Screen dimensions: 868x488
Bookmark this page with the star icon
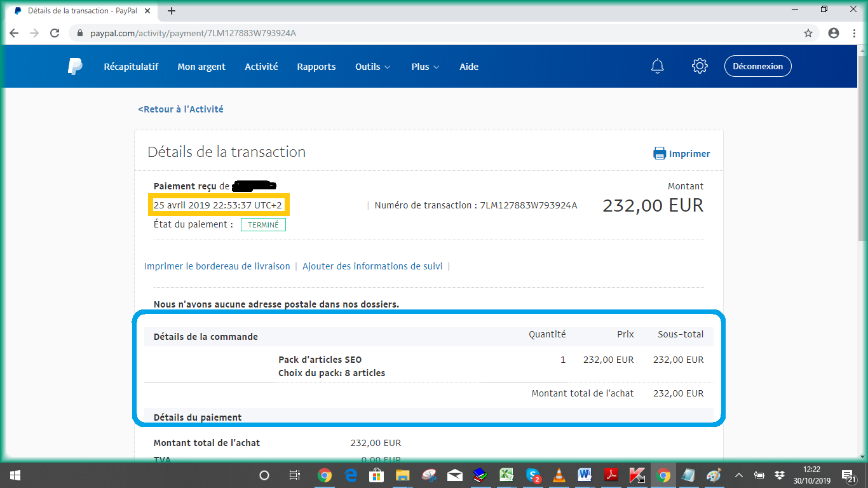(808, 33)
